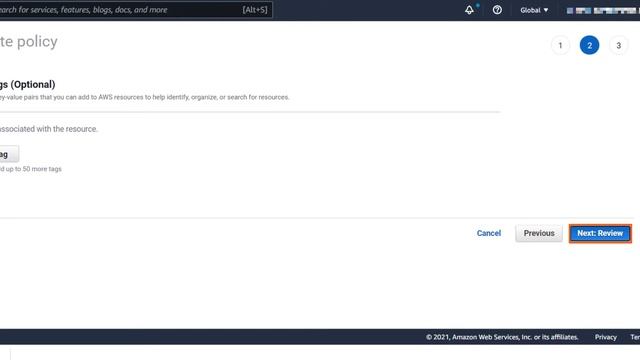Open the Privacy footer link
The height and width of the screenshot is (360, 640).
tap(605, 337)
